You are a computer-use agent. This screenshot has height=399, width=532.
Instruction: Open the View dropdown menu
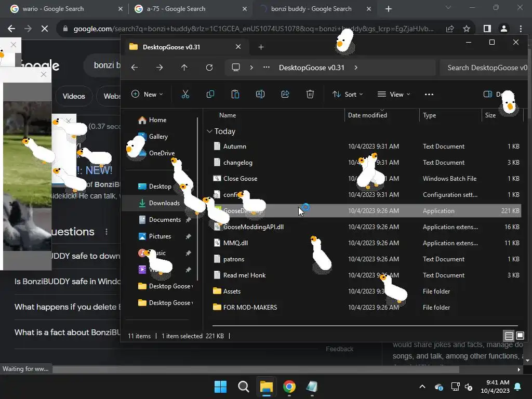tap(394, 95)
